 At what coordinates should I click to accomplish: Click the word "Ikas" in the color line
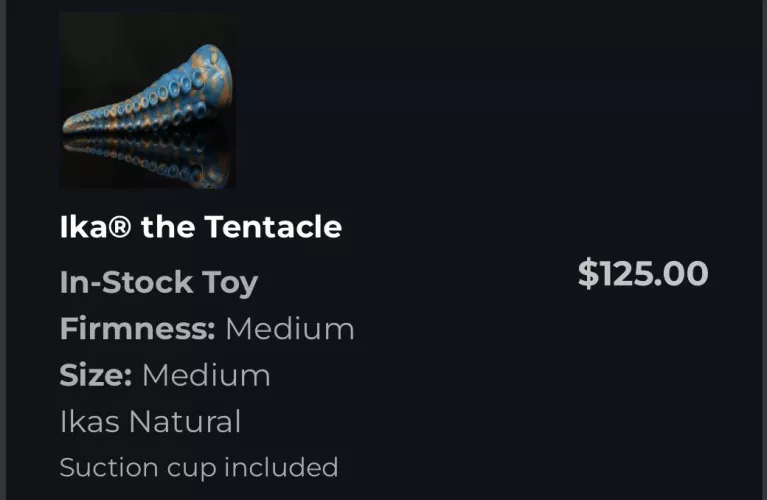click(x=90, y=421)
